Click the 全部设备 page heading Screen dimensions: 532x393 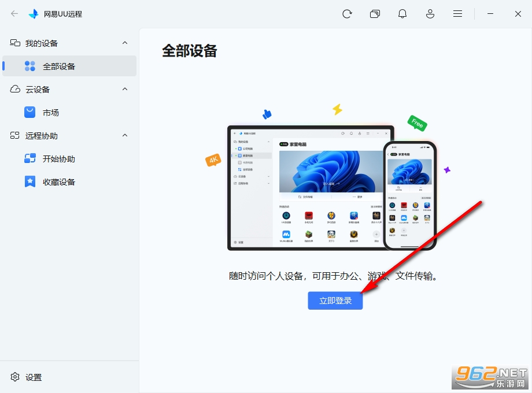click(x=189, y=51)
